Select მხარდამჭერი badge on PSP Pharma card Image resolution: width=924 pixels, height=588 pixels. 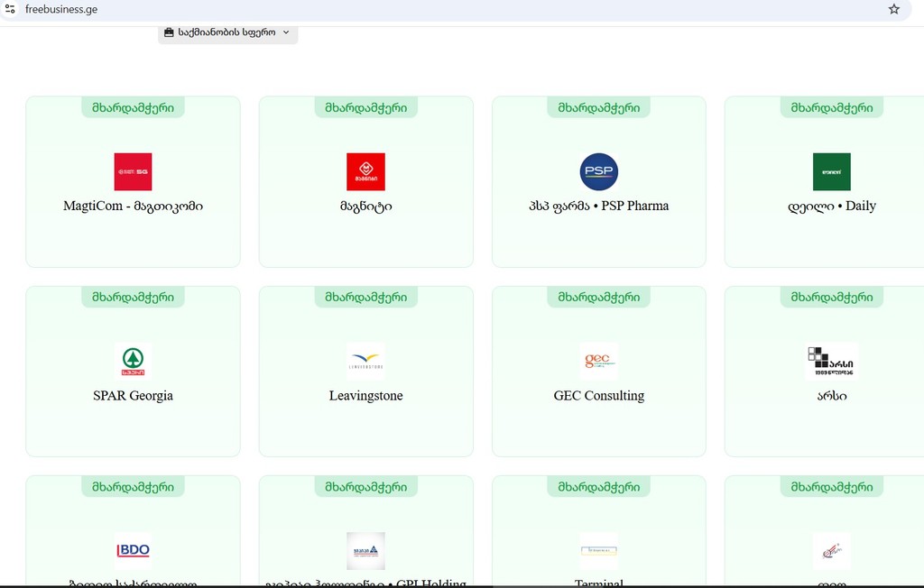pos(599,107)
